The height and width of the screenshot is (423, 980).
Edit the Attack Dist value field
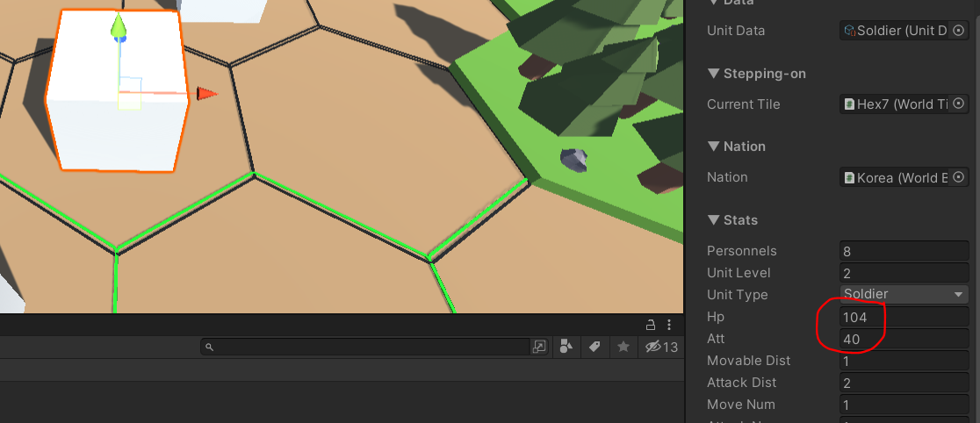904,383
